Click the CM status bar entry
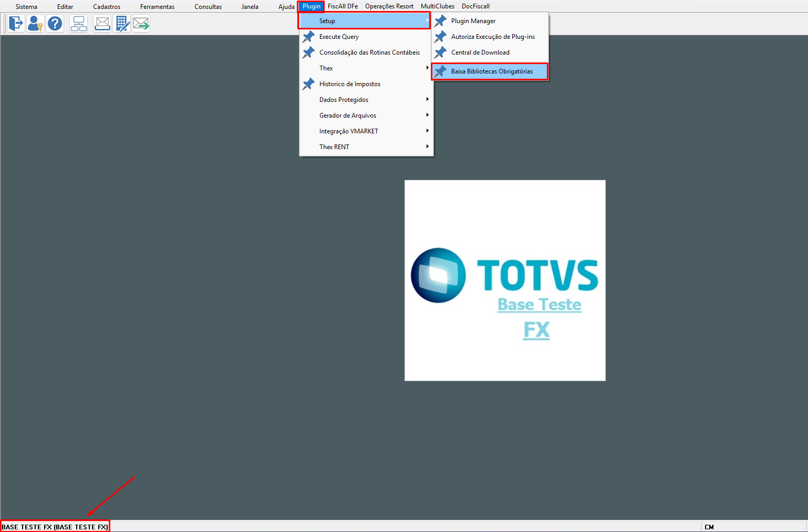Viewport: 808px width, 532px height. tap(709, 527)
